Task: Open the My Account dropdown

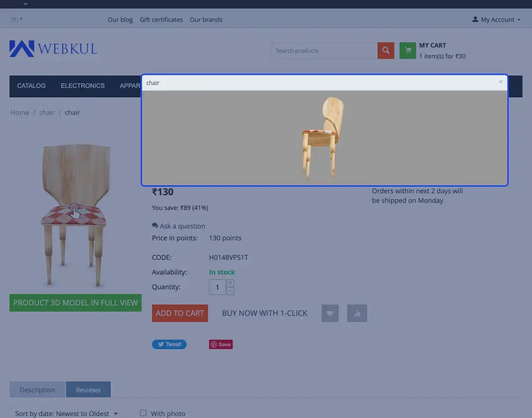Action: [x=496, y=19]
